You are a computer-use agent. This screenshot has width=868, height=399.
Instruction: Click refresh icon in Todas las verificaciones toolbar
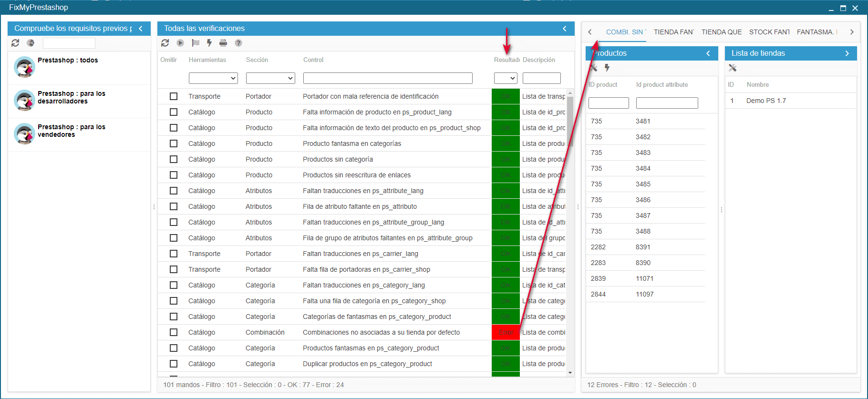tap(165, 43)
